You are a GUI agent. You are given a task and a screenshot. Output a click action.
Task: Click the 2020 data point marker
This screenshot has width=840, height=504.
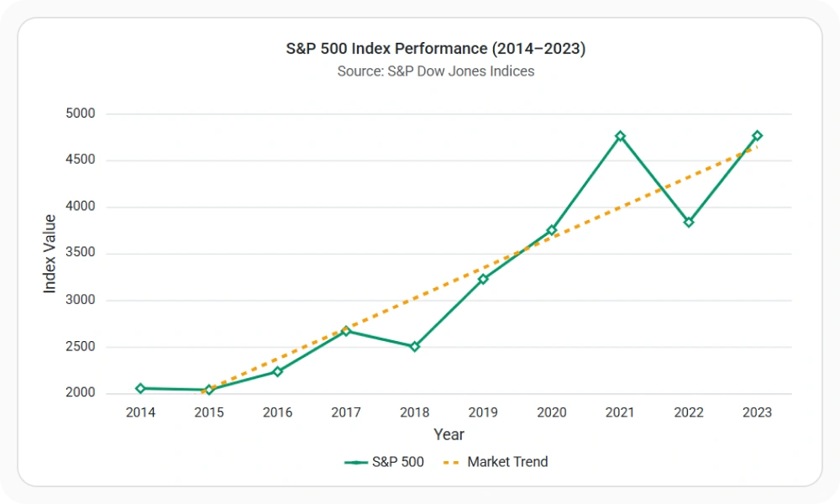(552, 230)
